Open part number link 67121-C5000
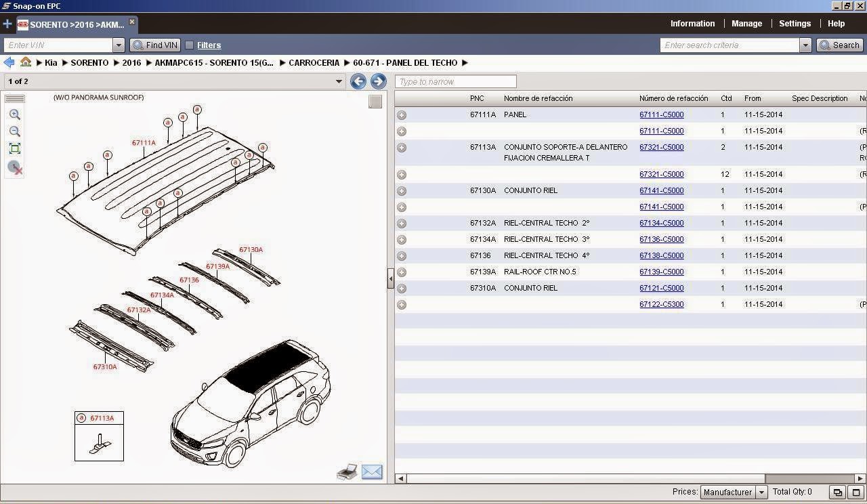This screenshot has height=504, width=867. point(661,288)
